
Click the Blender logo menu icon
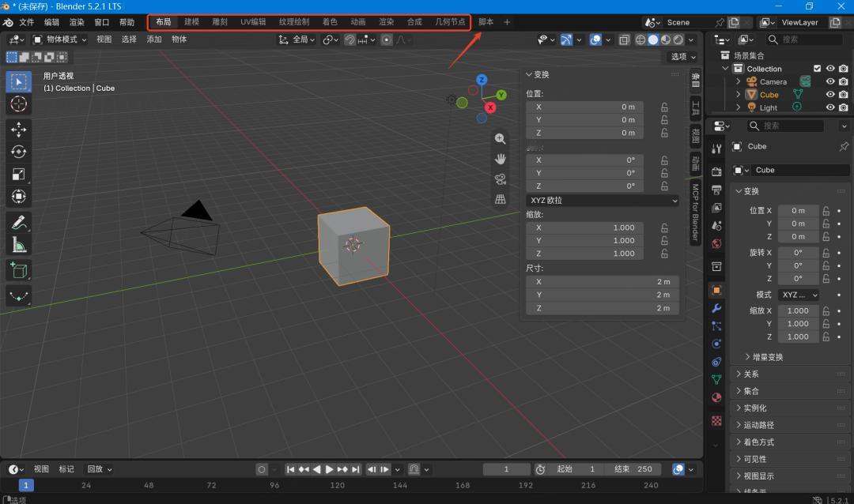pyautogui.click(x=8, y=22)
